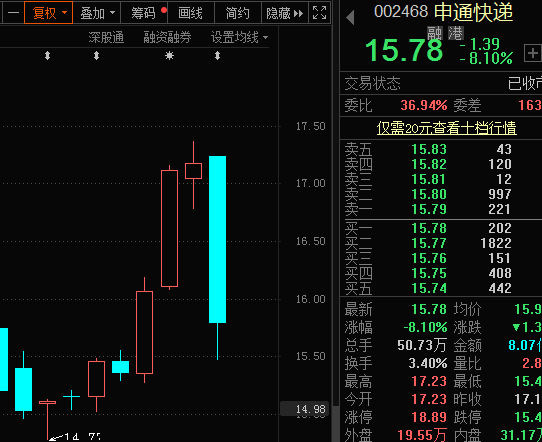Open the 复权 dropdown

click(49, 13)
